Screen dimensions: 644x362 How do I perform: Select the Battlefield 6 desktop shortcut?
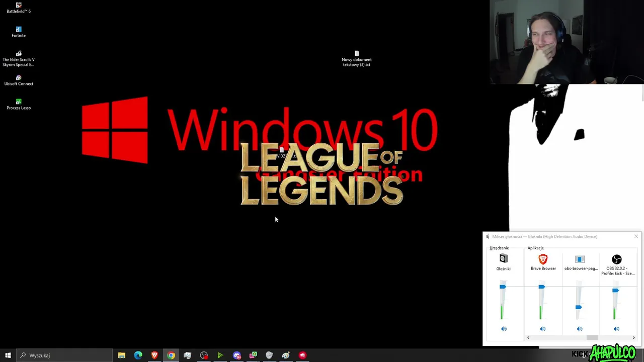19,8
